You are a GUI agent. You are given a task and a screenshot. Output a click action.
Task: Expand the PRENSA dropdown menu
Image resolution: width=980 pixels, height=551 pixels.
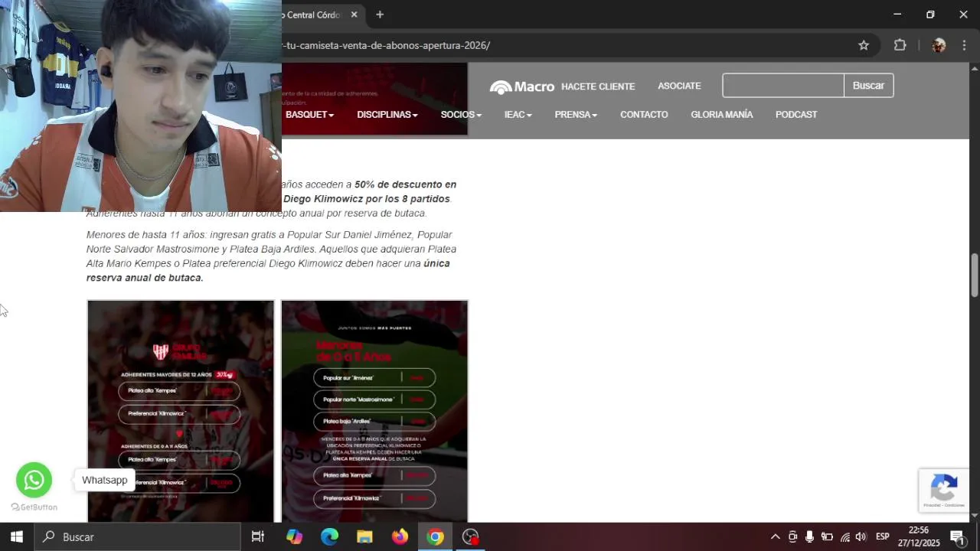(x=576, y=115)
